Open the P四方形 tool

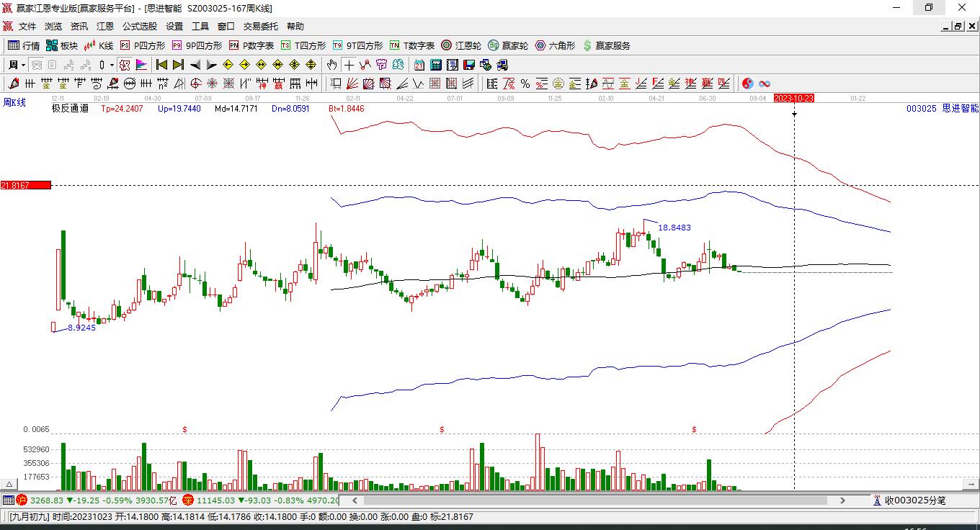143,45
